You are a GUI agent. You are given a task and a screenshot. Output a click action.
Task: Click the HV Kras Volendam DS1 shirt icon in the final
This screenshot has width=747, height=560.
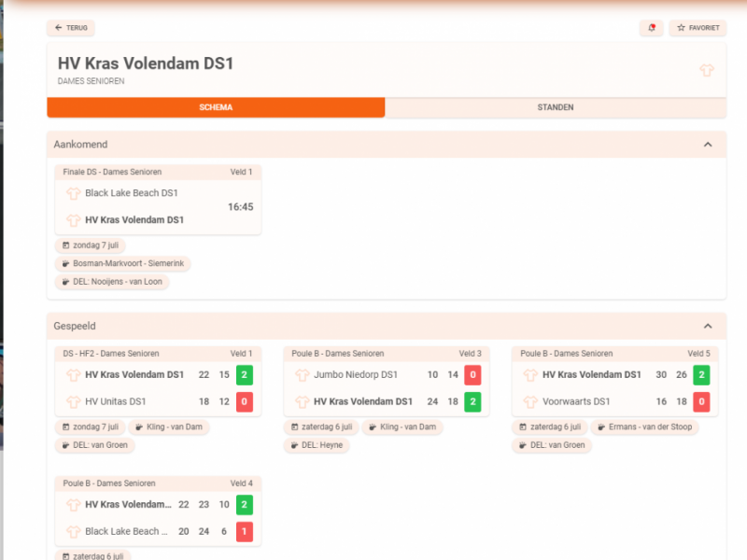[x=74, y=220]
